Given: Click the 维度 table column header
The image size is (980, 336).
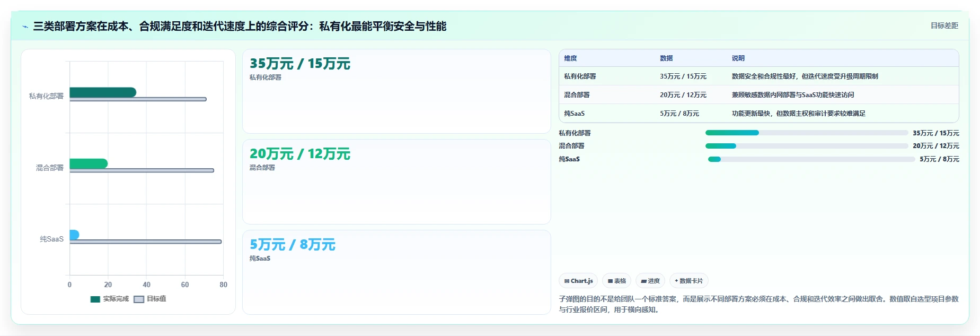Looking at the screenshot, I should tap(570, 58).
